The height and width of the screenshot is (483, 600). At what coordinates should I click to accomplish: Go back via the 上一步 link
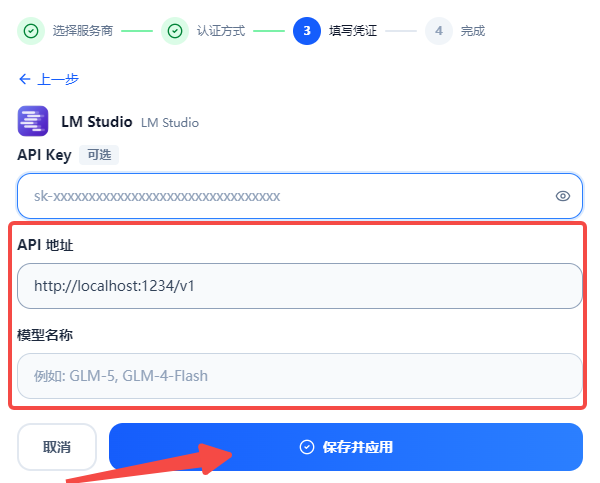49,79
